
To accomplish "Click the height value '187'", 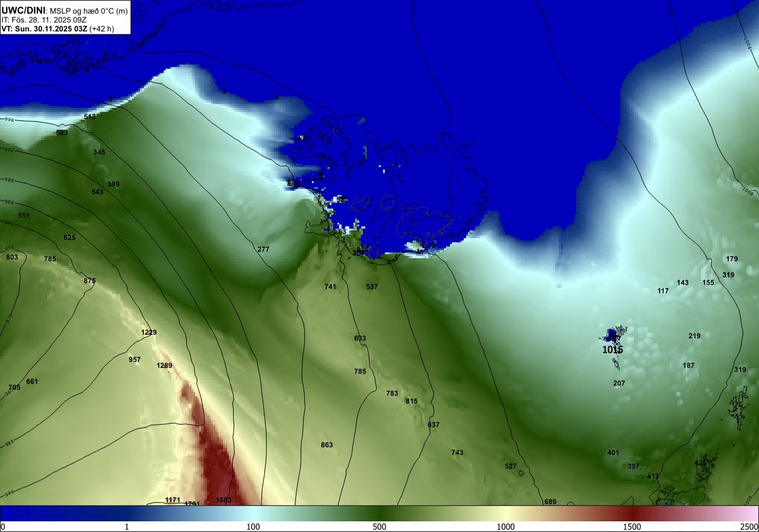I will 688,366.
